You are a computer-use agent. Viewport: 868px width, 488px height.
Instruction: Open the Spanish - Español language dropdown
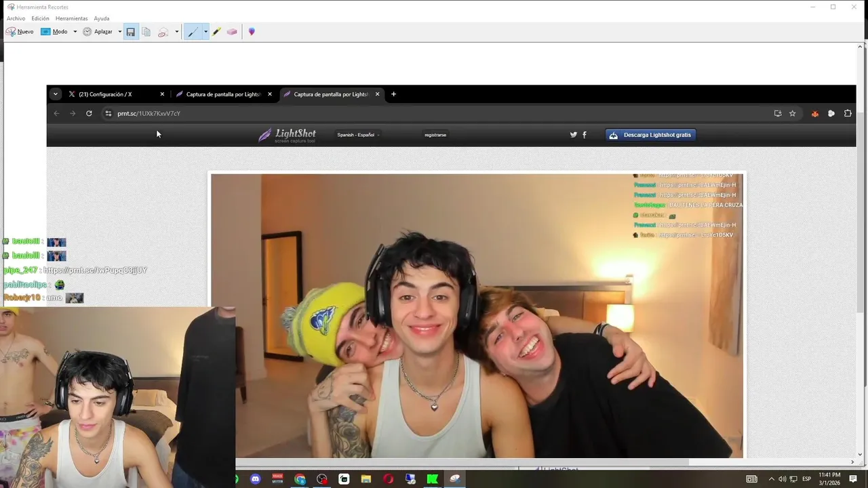click(x=358, y=135)
